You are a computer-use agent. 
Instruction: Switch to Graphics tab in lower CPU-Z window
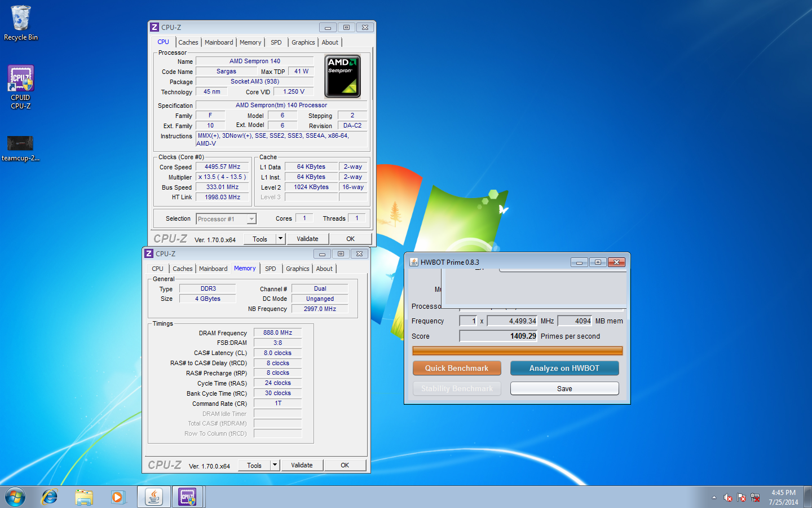point(298,269)
